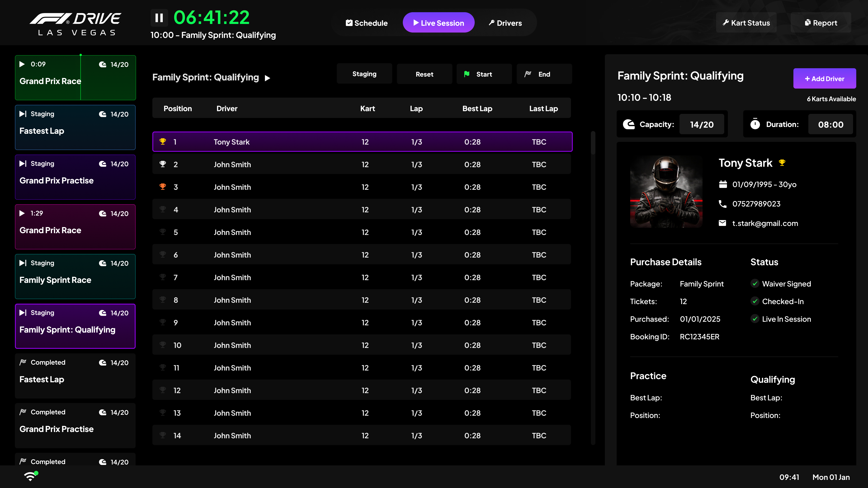Pause the session timer
Viewport: 868px width, 488px height.
point(159,18)
